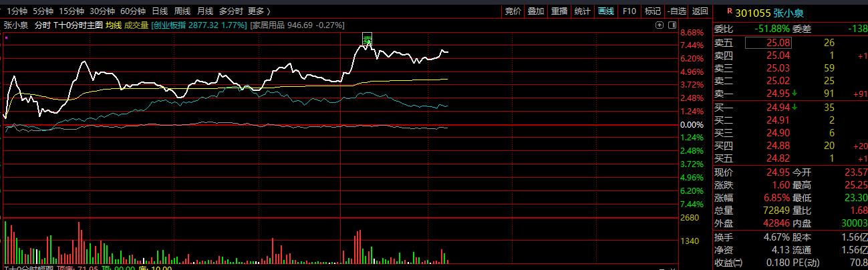Viewport: 868px width, 270px height.
Task: Click the 2680 volume axis label
Action: (689, 218)
